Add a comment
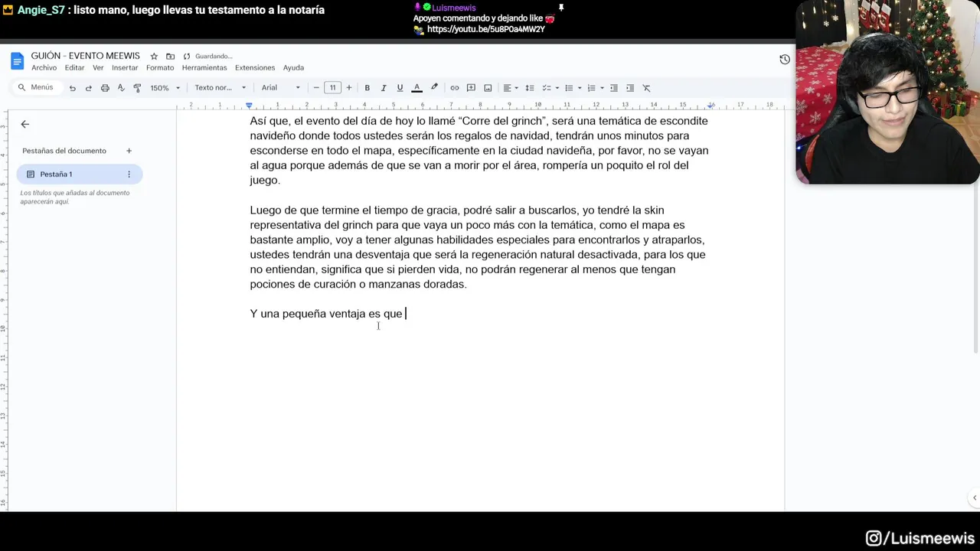 click(x=471, y=88)
